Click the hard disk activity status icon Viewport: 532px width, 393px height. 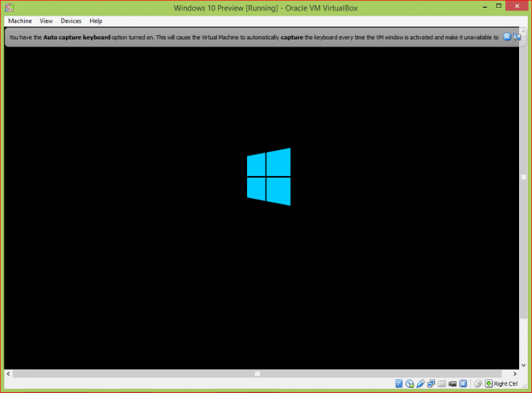tap(399, 384)
